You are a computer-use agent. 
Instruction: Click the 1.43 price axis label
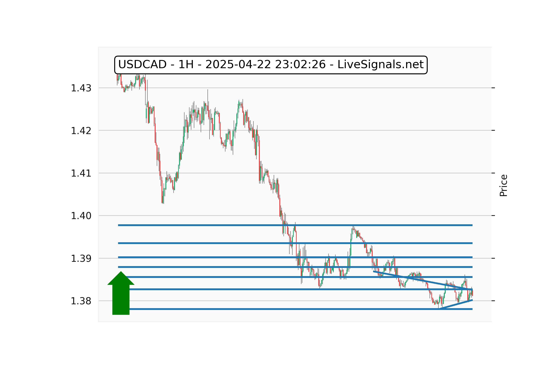tap(81, 88)
